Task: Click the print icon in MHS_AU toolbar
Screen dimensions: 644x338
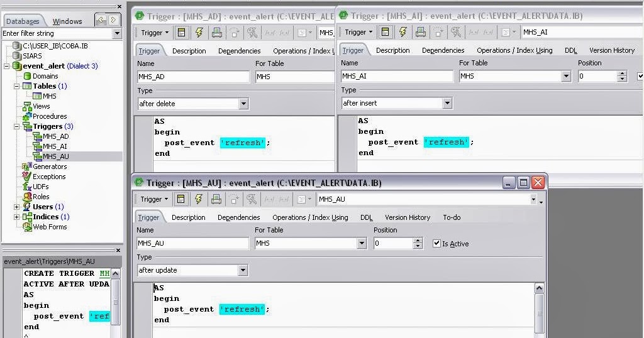Action: click(216, 199)
